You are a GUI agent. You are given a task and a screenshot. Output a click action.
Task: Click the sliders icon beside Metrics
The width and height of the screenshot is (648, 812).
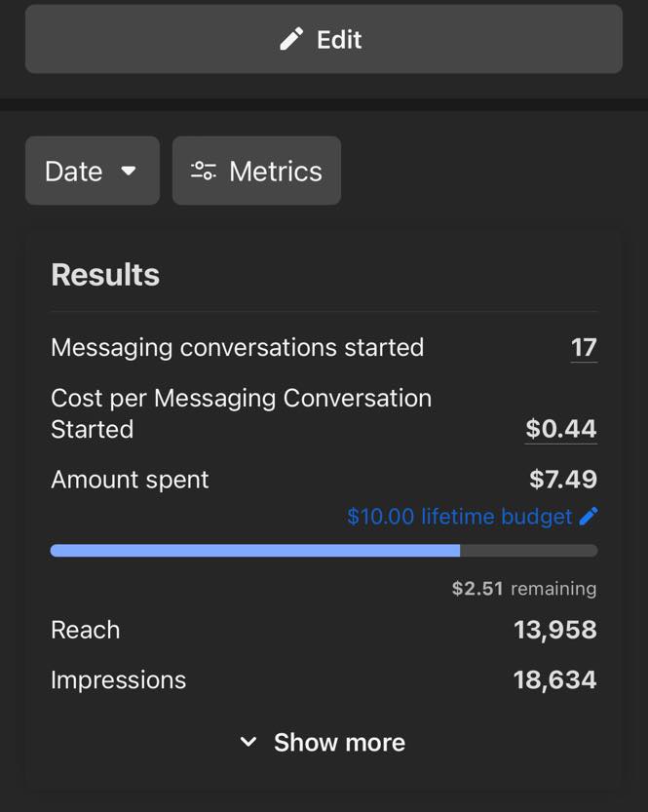(x=203, y=172)
